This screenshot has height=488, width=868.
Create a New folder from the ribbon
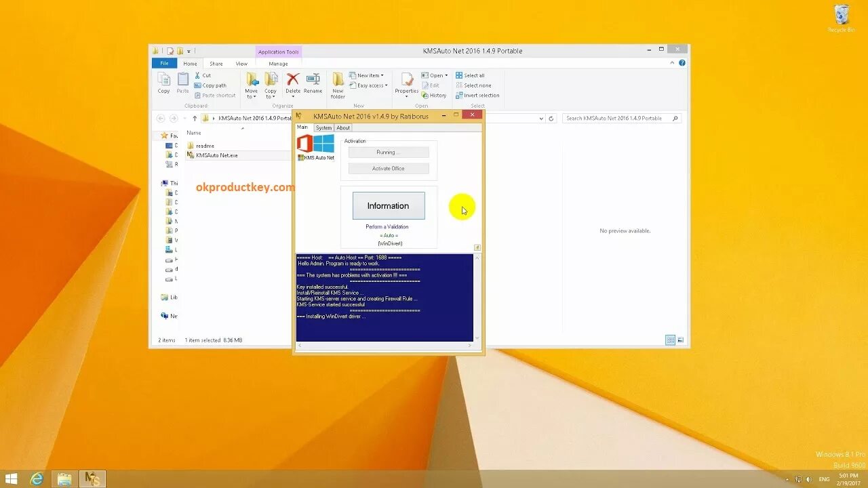tap(338, 85)
